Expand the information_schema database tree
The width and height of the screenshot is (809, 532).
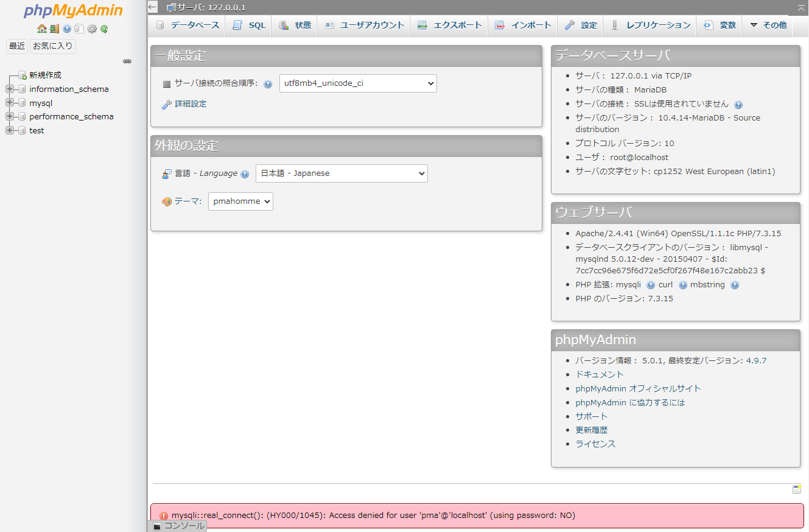point(10,89)
